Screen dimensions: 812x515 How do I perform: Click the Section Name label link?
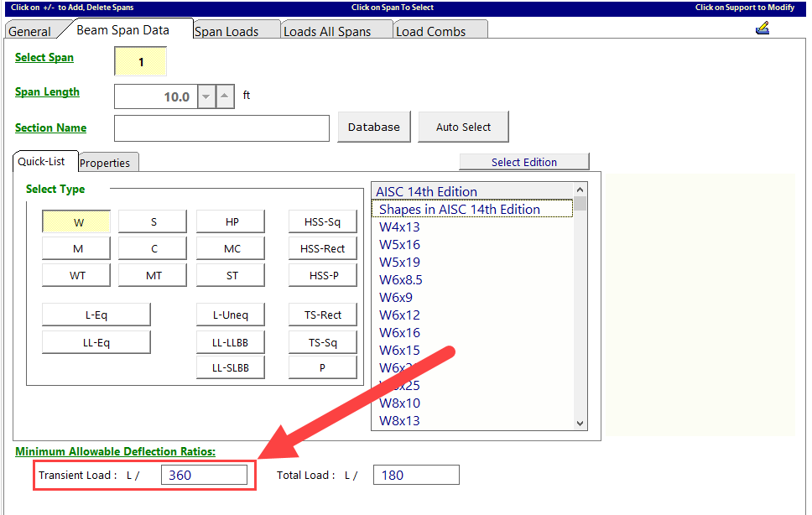coord(50,127)
